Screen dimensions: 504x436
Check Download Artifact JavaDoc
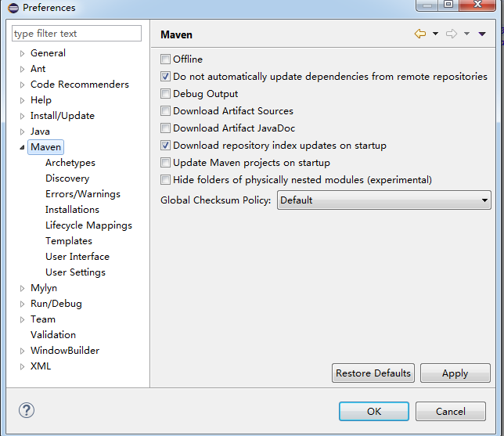[x=165, y=128]
